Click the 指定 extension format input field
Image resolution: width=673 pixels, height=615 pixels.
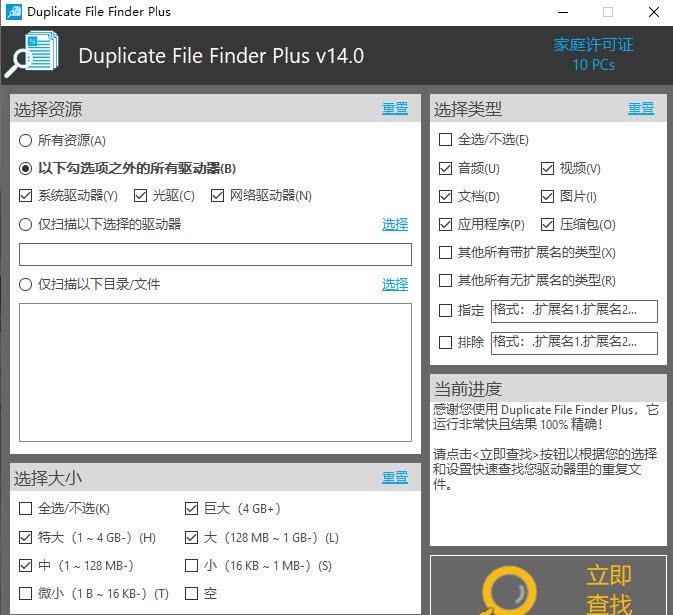click(574, 311)
